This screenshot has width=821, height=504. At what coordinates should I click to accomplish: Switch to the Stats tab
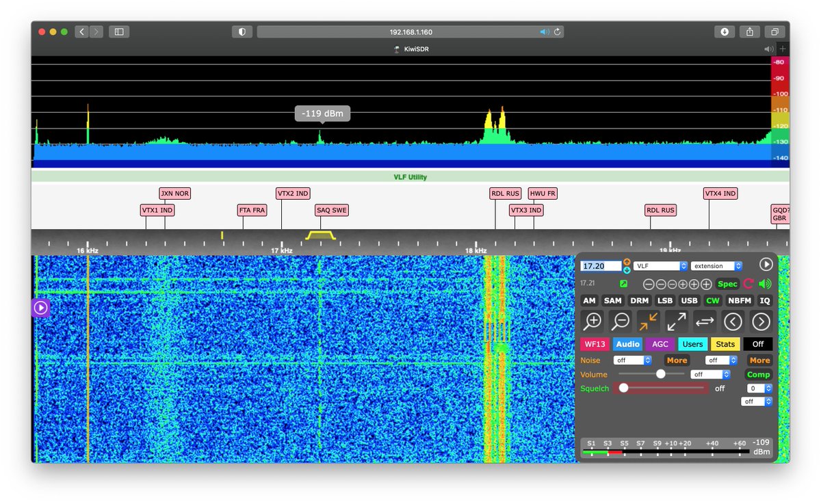[x=725, y=344]
